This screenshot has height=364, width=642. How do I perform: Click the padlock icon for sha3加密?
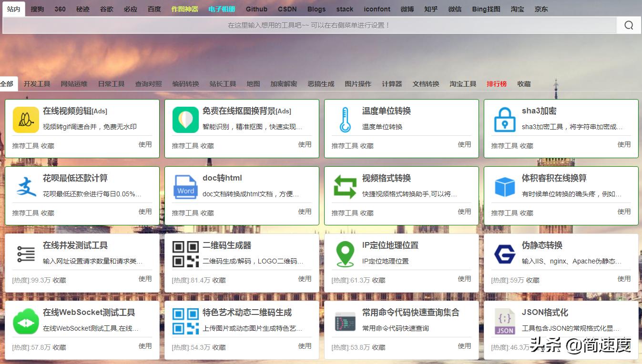click(x=504, y=120)
